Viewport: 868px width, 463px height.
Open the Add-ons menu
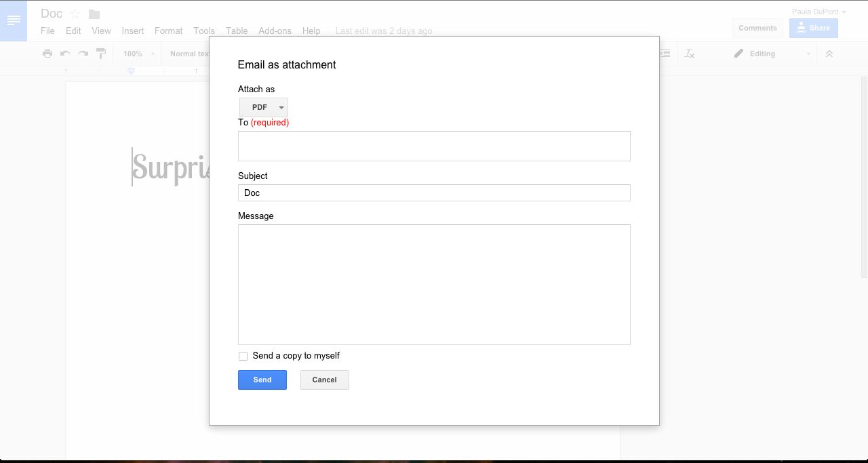275,31
